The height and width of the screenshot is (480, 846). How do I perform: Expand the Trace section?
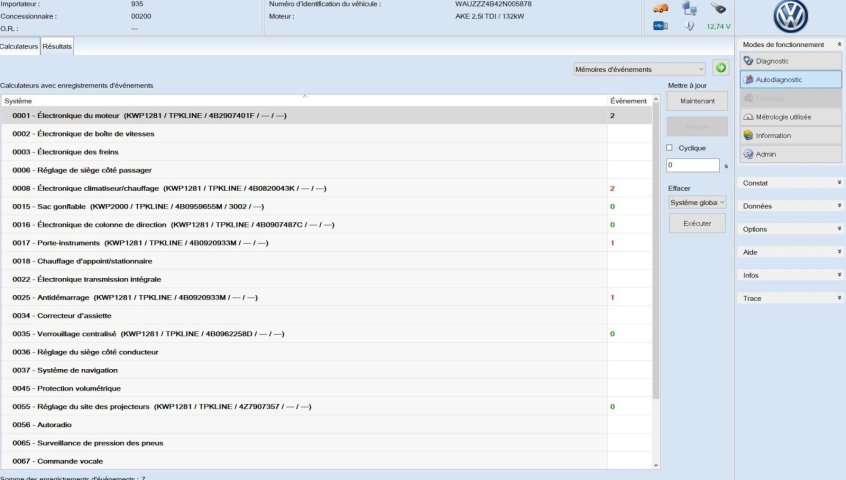[790, 298]
